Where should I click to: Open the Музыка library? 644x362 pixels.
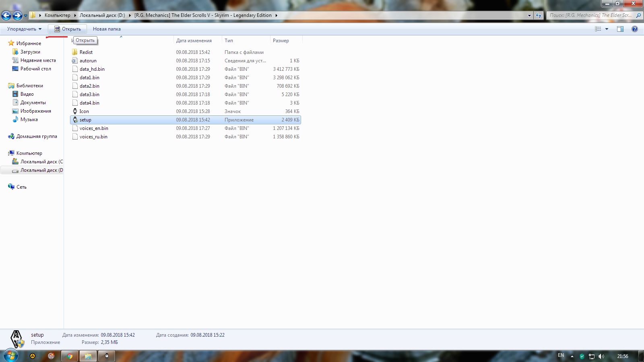point(29,119)
